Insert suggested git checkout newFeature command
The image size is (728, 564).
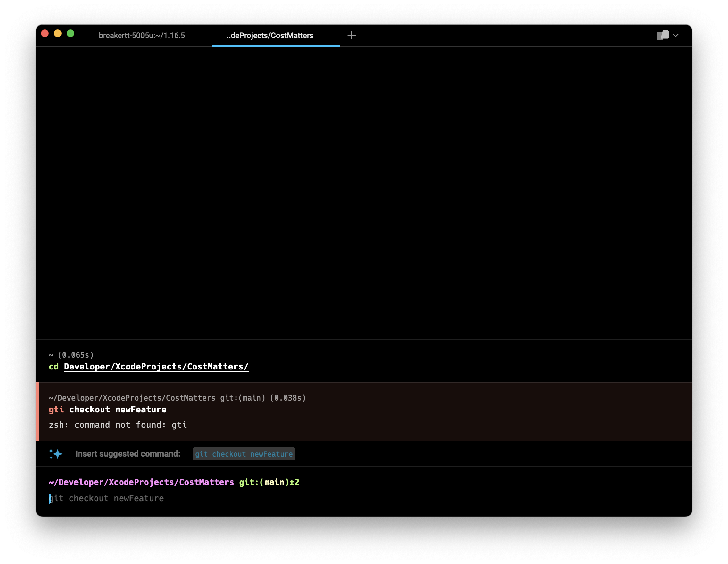click(x=244, y=454)
